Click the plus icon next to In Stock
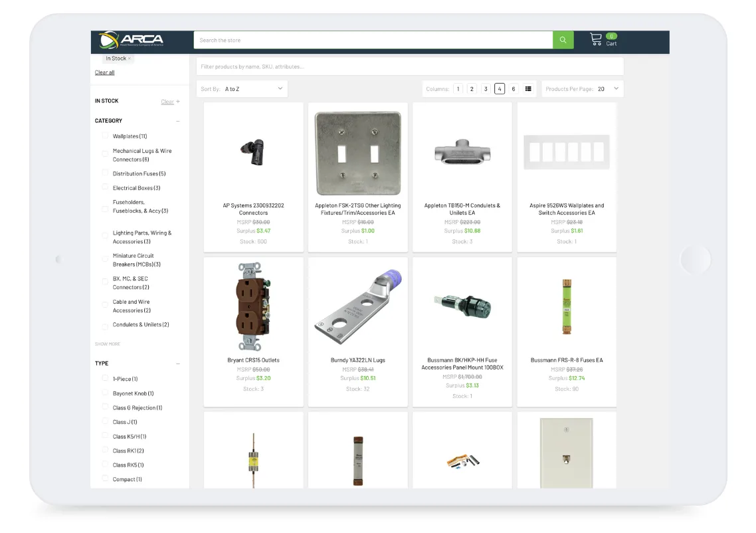The image size is (756, 533). (178, 101)
